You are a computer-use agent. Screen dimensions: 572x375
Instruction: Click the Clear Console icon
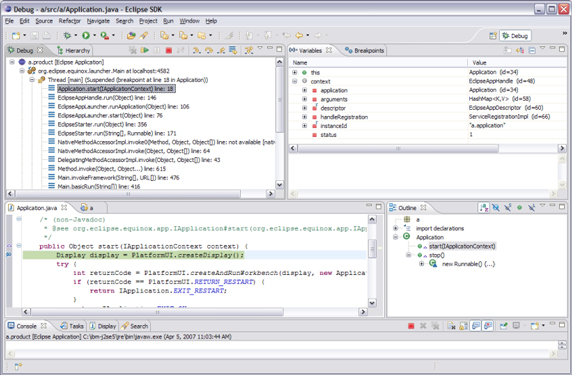pyautogui.click(x=451, y=326)
